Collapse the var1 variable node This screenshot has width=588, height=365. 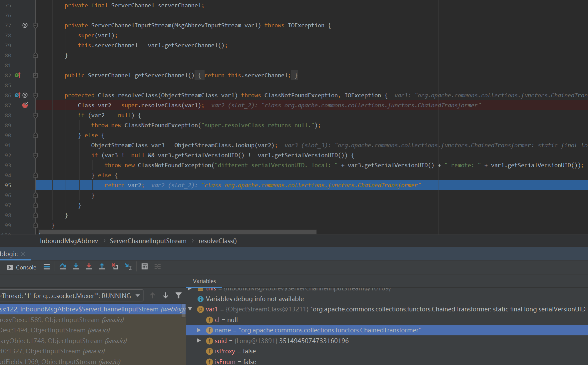point(190,309)
